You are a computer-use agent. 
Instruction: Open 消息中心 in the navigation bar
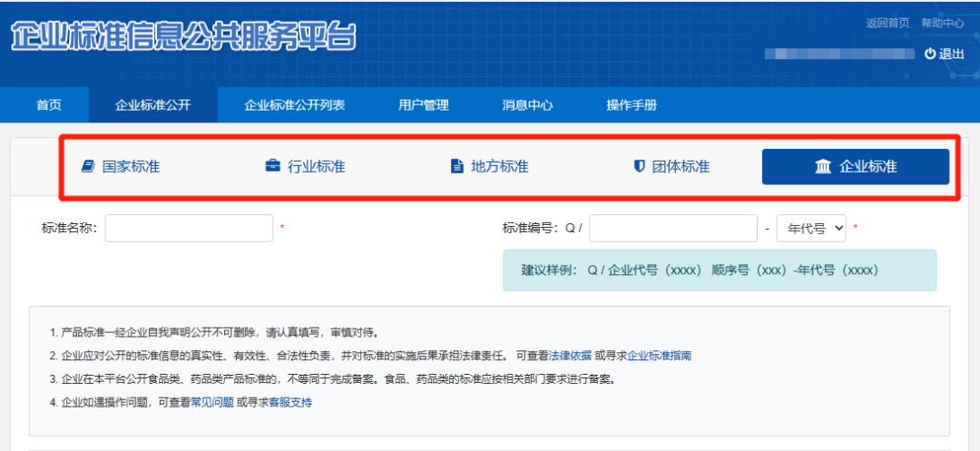(527, 105)
